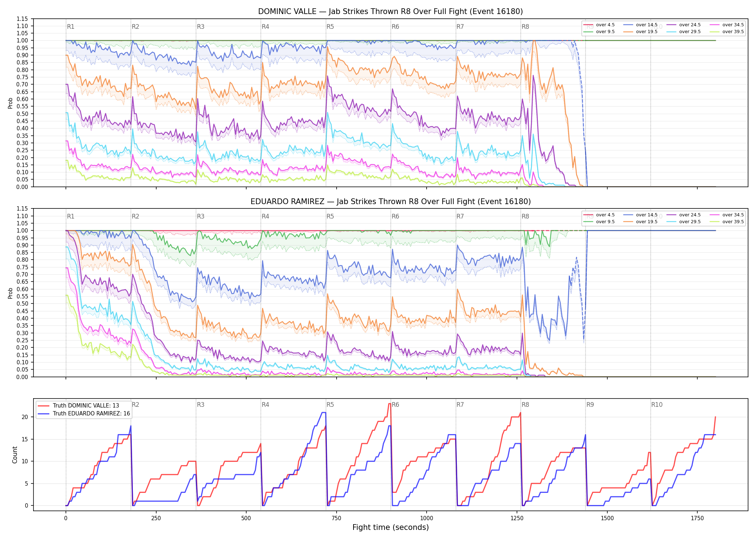Click the 'Count' y-axis label
The width and height of the screenshot is (756, 540).
(x=15, y=455)
